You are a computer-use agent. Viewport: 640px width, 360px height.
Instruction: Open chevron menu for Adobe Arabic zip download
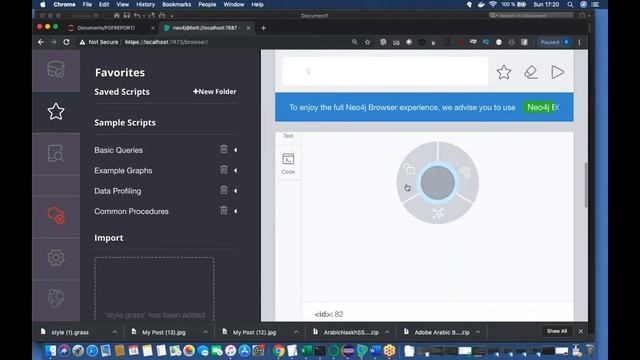[x=478, y=332]
